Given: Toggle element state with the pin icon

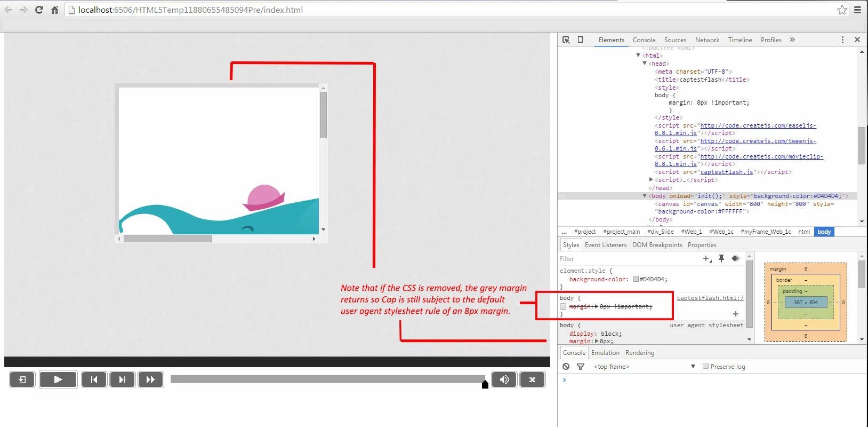Looking at the screenshot, I should pyautogui.click(x=721, y=258).
